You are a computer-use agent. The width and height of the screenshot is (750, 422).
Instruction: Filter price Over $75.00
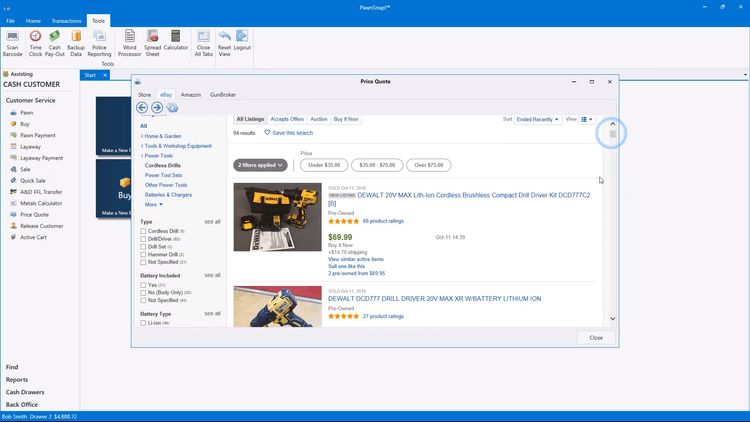[429, 165]
